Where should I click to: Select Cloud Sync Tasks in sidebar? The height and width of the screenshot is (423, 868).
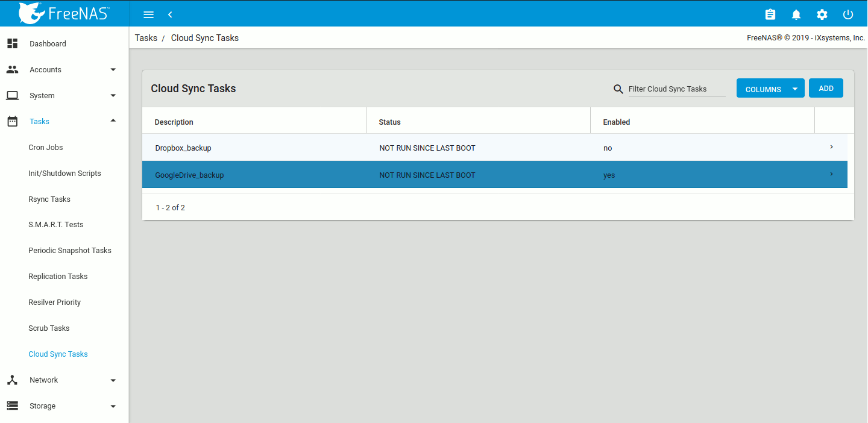click(58, 354)
